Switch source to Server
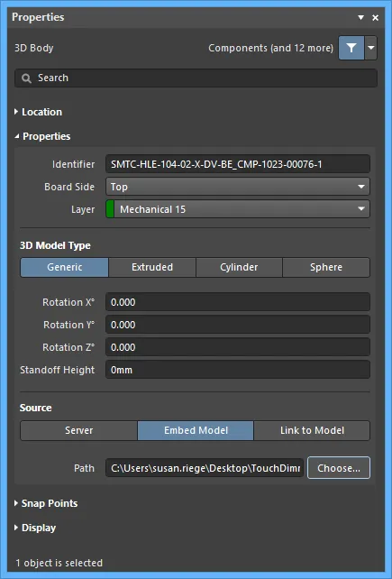 (79, 430)
